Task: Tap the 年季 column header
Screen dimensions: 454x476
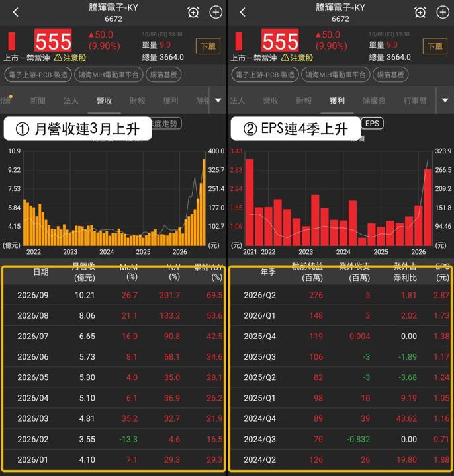Action: click(x=268, y=272)
